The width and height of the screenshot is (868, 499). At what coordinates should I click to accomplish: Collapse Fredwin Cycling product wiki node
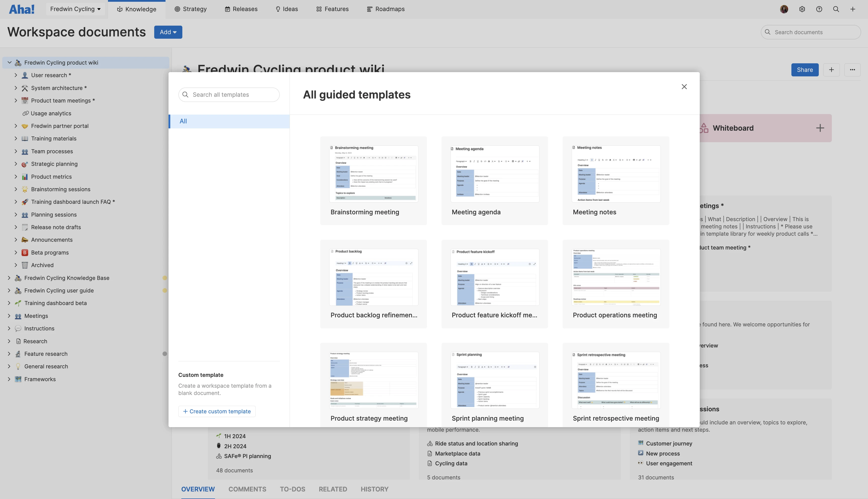click(x=9, y=62)
